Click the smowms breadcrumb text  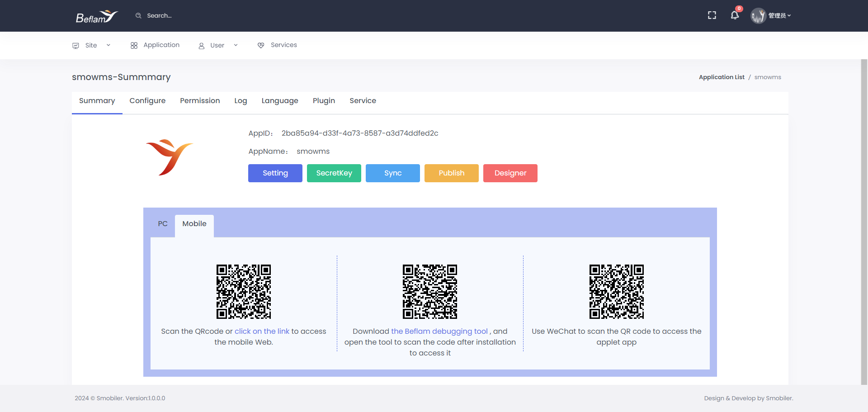(x=768, y=77)
